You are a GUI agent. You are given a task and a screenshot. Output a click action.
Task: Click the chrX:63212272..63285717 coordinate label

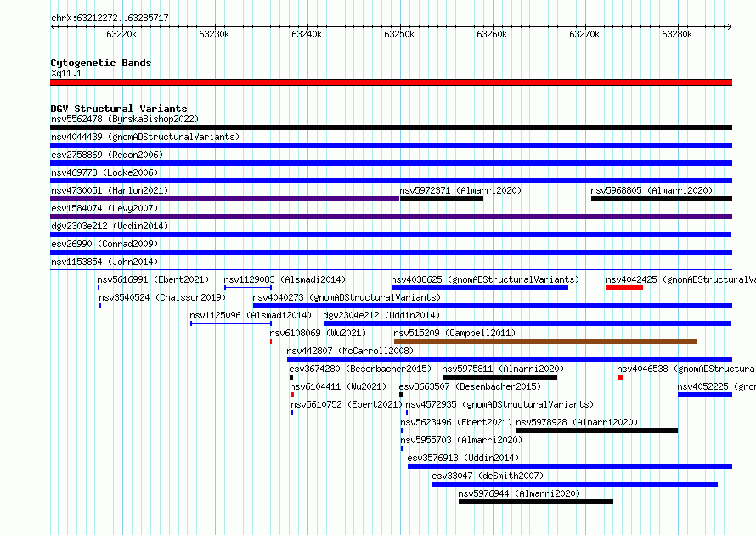(x=110, y=18)
